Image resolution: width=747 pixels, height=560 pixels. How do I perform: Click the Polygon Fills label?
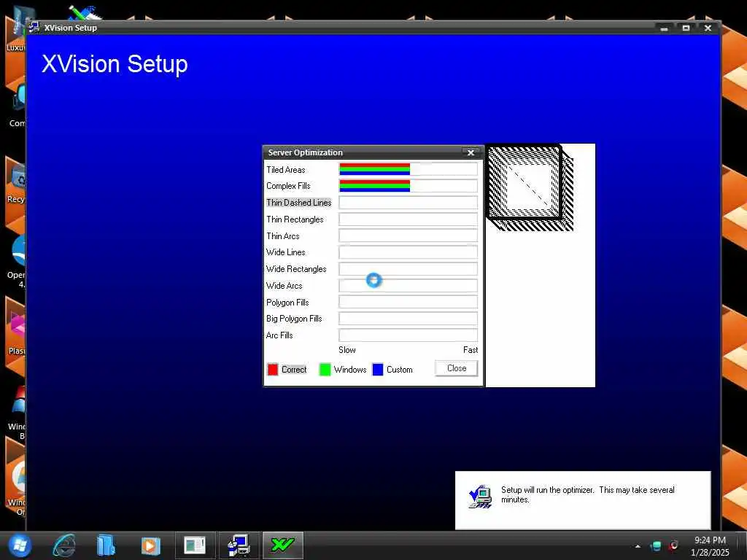(x=287, y=303)
